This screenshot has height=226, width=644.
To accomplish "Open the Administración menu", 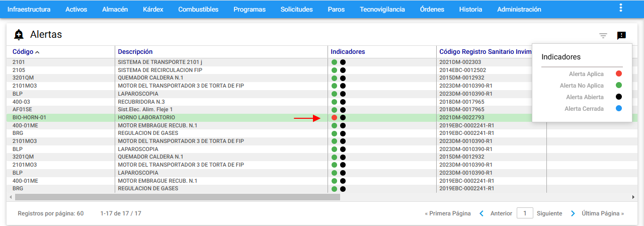I will coord(519,9).
